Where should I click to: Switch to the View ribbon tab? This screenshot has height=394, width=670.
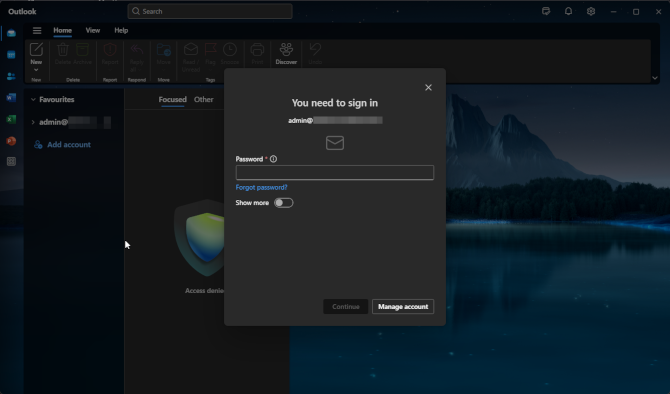coord(93,30)
